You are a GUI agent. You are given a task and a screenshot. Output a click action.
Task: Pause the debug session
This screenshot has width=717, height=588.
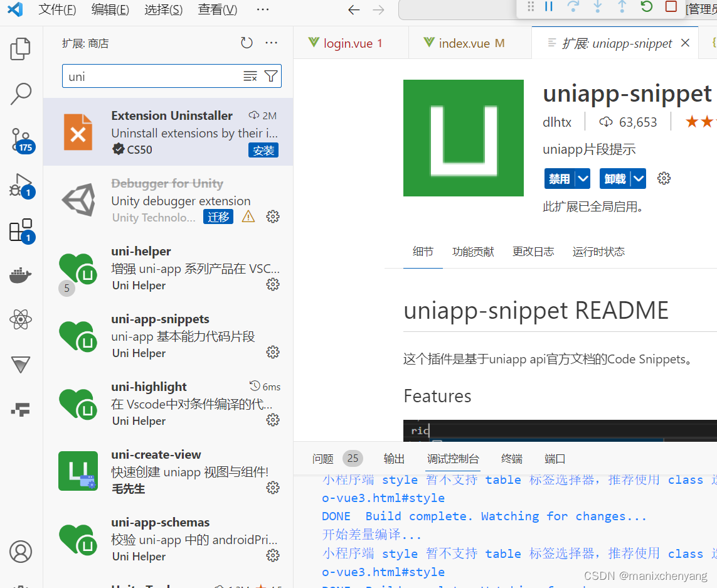pos(549,6)
